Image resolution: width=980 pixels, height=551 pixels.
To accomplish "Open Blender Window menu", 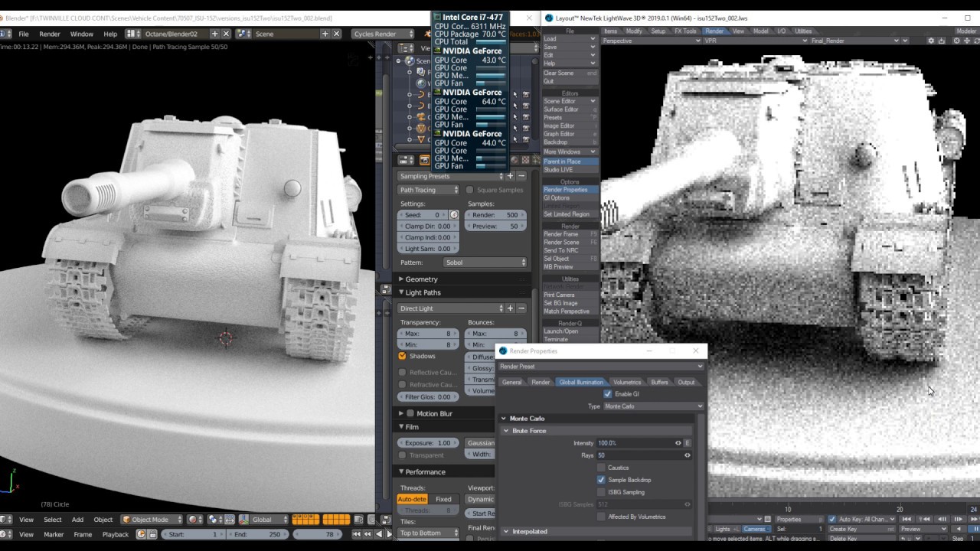I will (82, 34).
